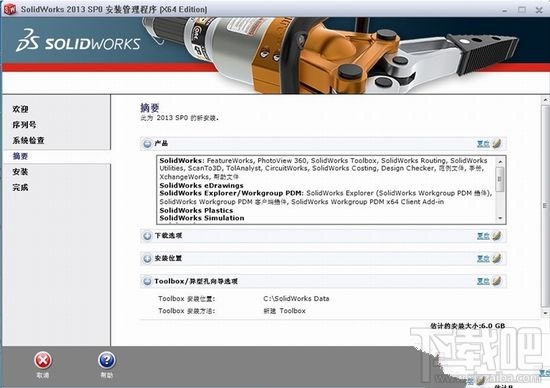The width and height of the screenshot is (550, 388).
Task: Click the pencil icon in the 下载选项 row
Action: click(x=496, y=236)
